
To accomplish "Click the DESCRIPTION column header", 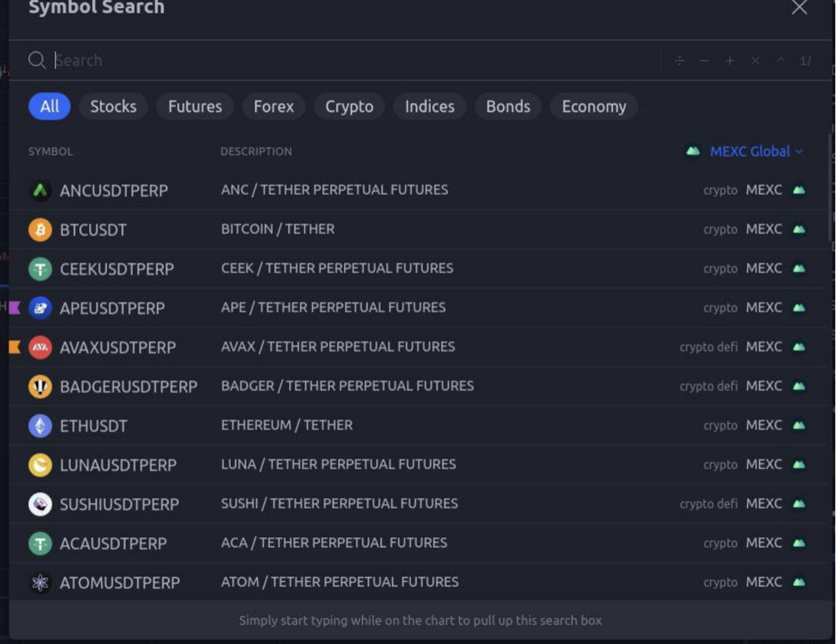I will (256, 151).
